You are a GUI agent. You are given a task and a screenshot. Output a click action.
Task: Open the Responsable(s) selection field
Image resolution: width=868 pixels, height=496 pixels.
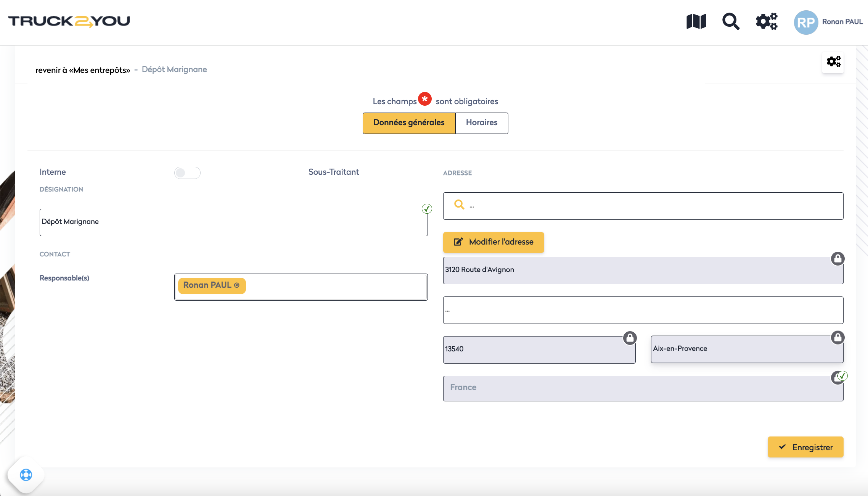coord(336,287)
